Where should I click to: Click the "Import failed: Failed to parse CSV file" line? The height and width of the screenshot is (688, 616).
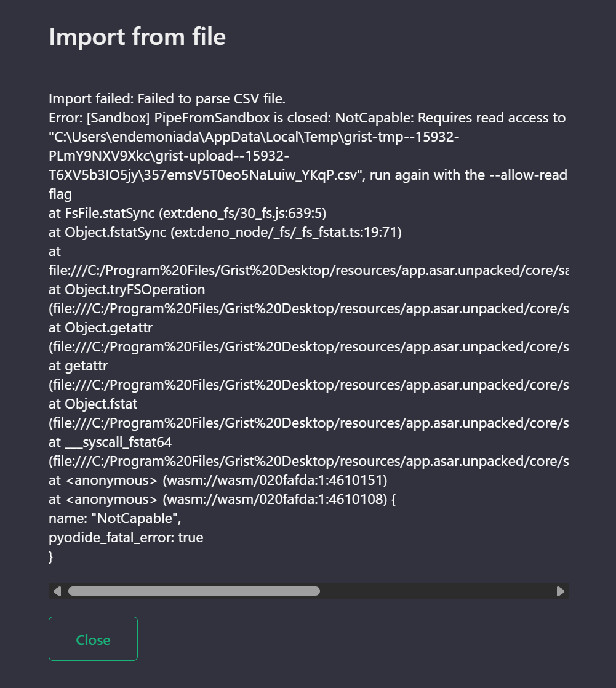(x=167, y=98)
